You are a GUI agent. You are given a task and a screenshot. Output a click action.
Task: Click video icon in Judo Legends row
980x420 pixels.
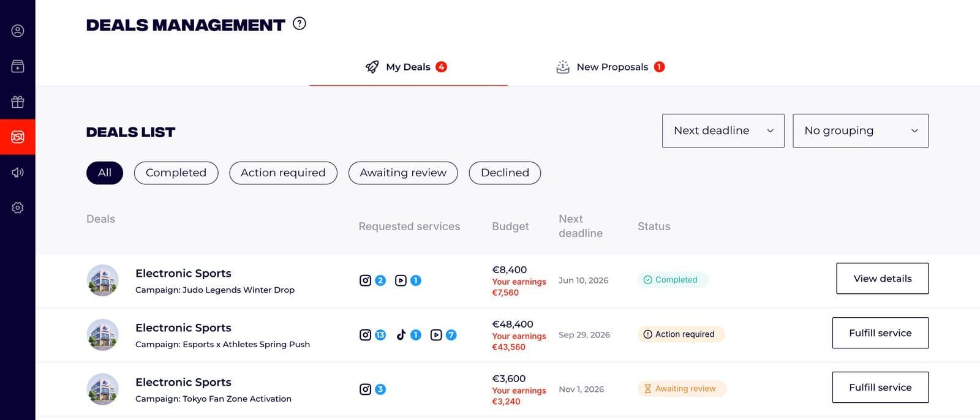pos(401,280)
